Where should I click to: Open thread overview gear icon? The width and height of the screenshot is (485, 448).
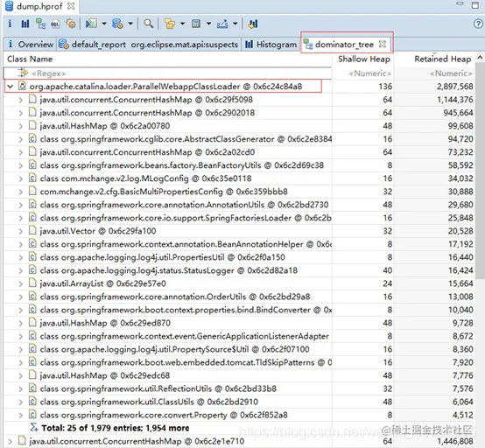71,24
